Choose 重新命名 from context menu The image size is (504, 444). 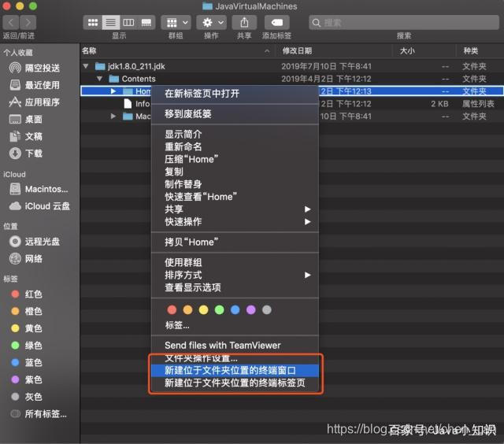235,146
